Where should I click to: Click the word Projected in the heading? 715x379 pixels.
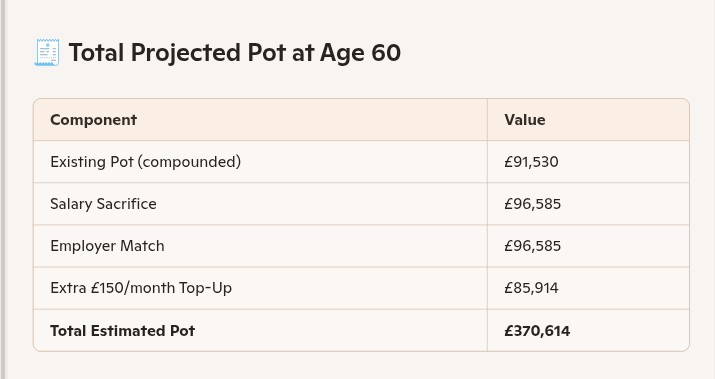point(187,54)
